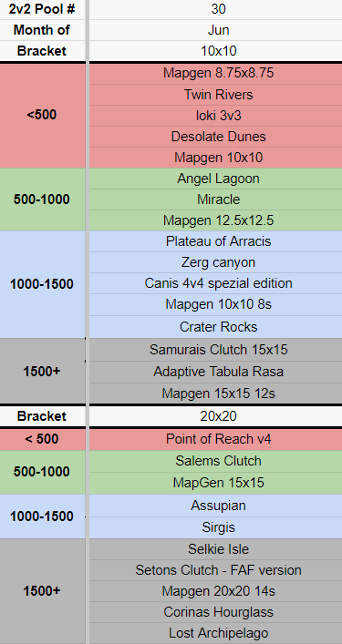Click the cell containing pool number 30
The image size is (342, 644).
pyautogui.click(x=215, y=9)
